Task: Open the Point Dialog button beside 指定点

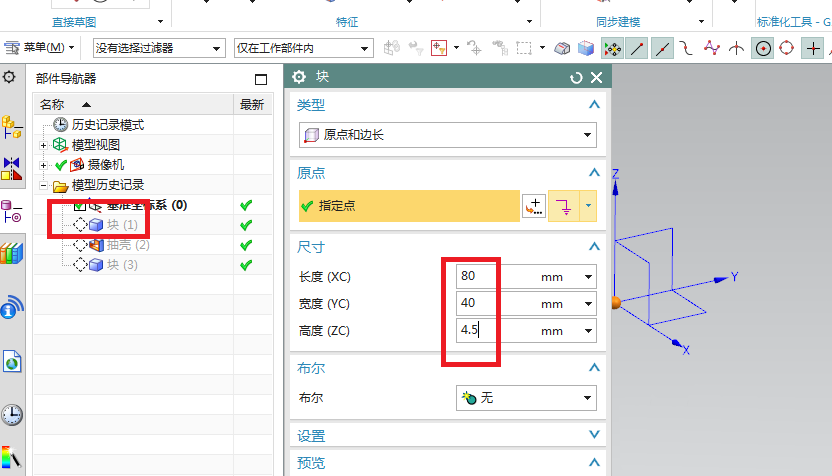Action: coord(534,206)
